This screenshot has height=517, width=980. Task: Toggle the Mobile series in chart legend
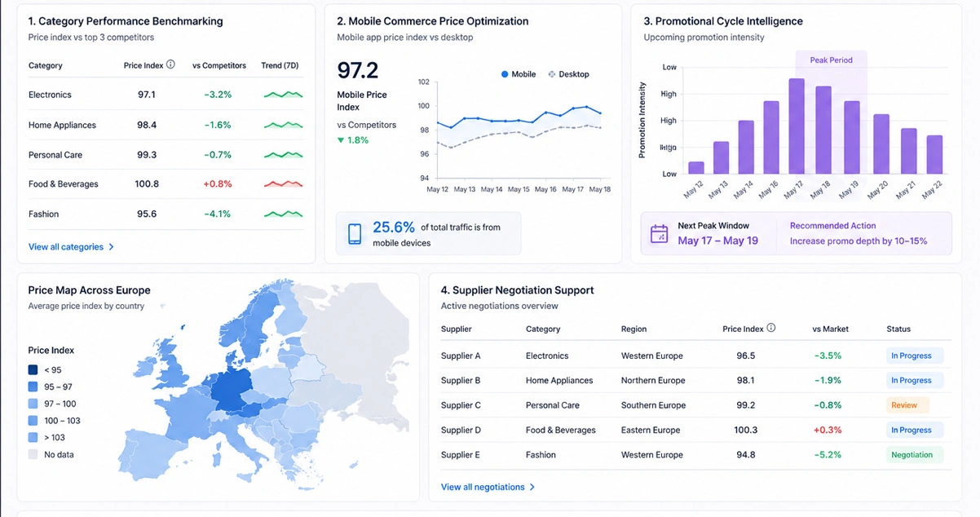tap(518, 74)
